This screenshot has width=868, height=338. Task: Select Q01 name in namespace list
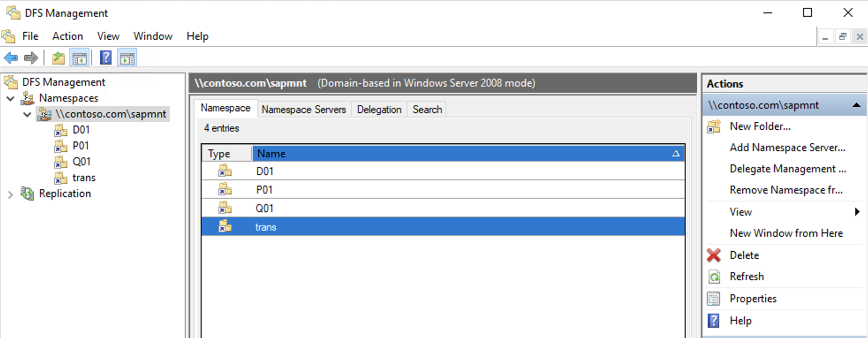(265, 209)
